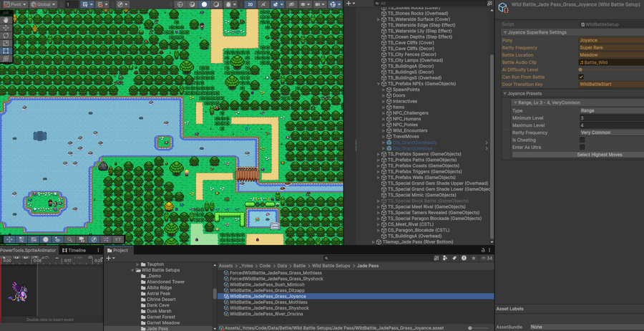The height and width of the screenshot is (331, 644).
Task: Click the magnifier picker icon in bottom overlay
Action: point(70,239)
